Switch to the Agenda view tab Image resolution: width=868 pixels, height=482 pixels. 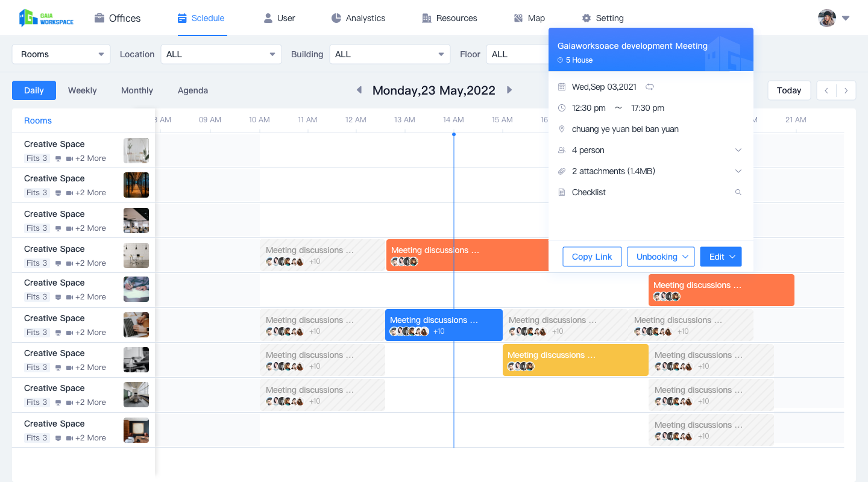coord(193,90)
